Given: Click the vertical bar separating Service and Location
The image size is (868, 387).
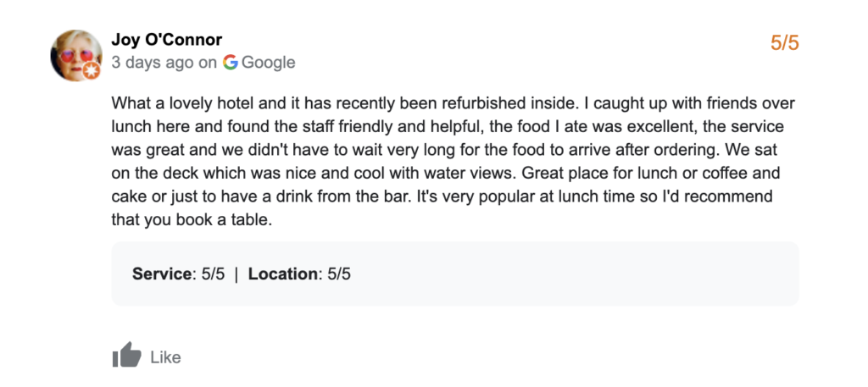Looking at the screenshot, I should coord(236,274).
